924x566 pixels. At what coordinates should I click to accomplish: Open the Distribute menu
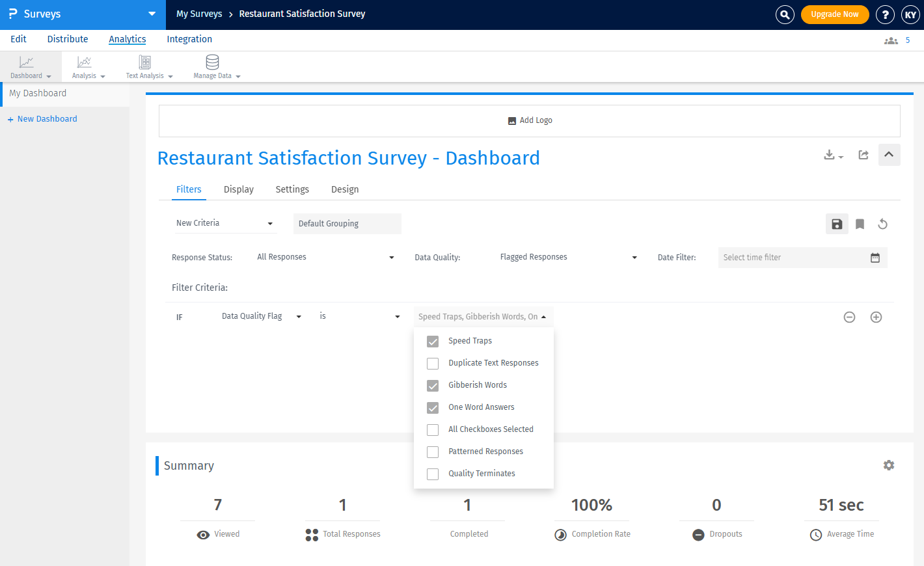(68, 39)
